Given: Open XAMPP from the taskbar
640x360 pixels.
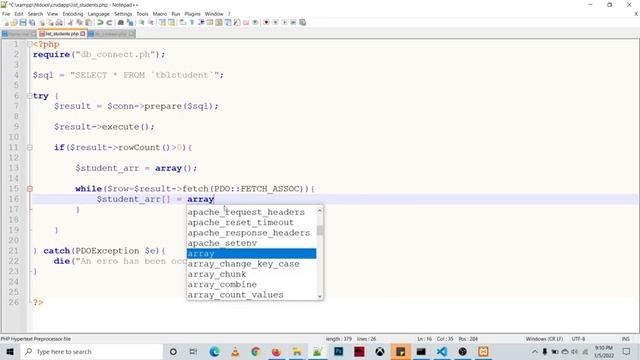Looking at the screenshot, I should pos(483,351).
